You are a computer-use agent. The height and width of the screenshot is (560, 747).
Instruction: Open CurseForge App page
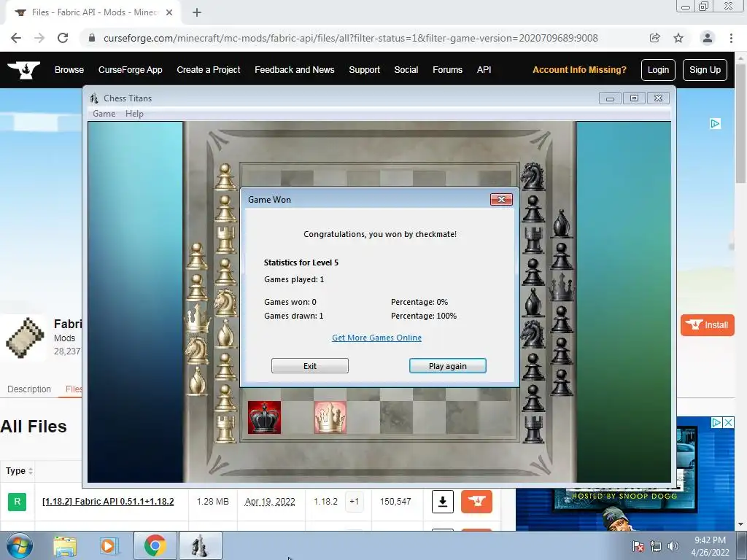pyautogui.click(x=130, y=70)
